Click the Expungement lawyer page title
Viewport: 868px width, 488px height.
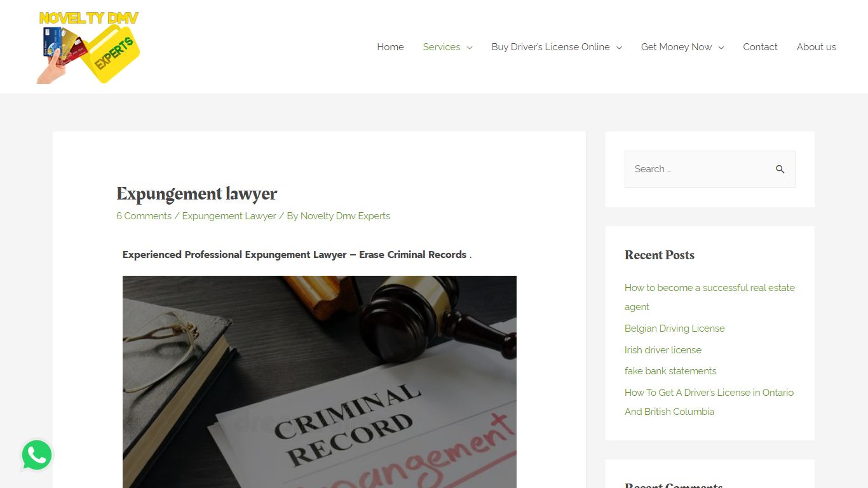[197, 194]
